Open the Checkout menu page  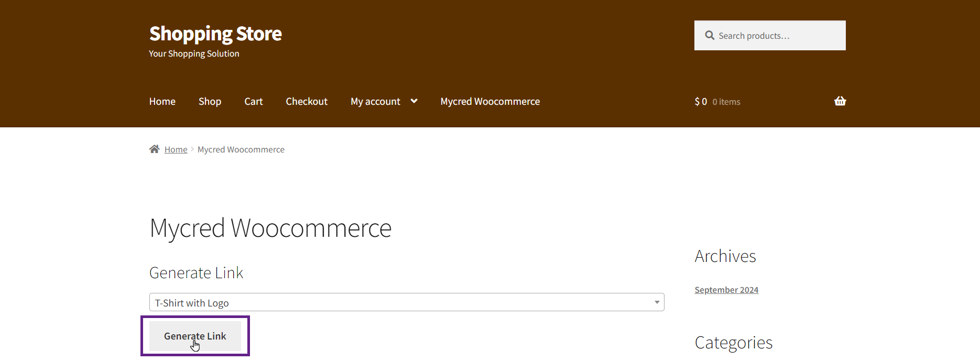307,102
